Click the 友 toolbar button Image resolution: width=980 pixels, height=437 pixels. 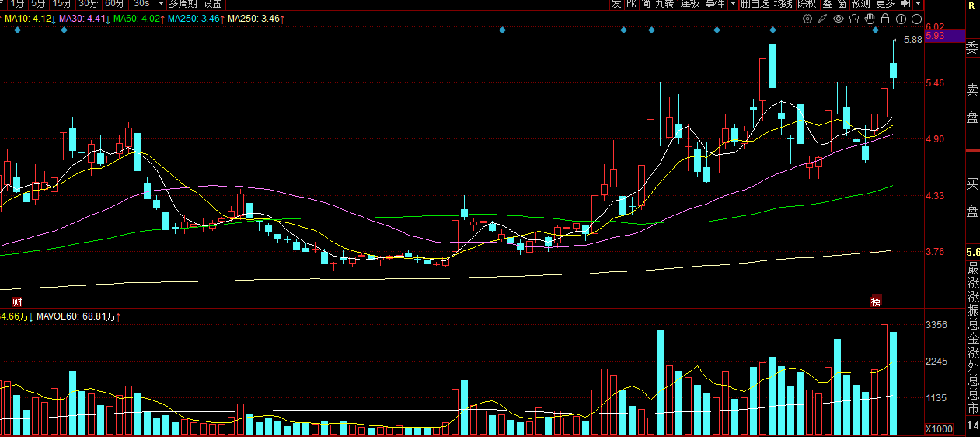click(x=617, y=4)
